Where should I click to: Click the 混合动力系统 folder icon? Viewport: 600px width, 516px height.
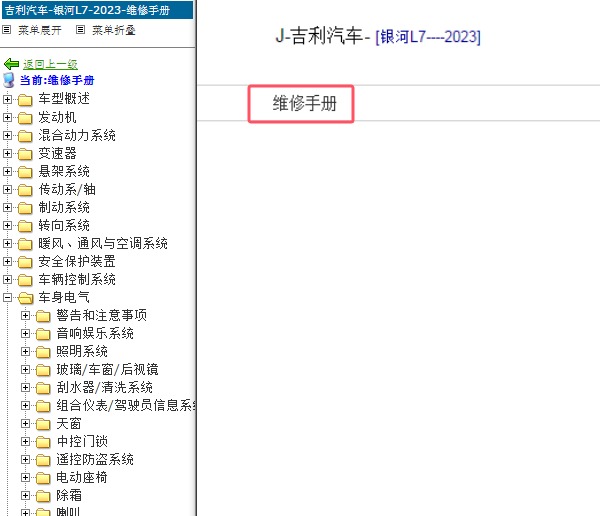click(x=25, y=136)
